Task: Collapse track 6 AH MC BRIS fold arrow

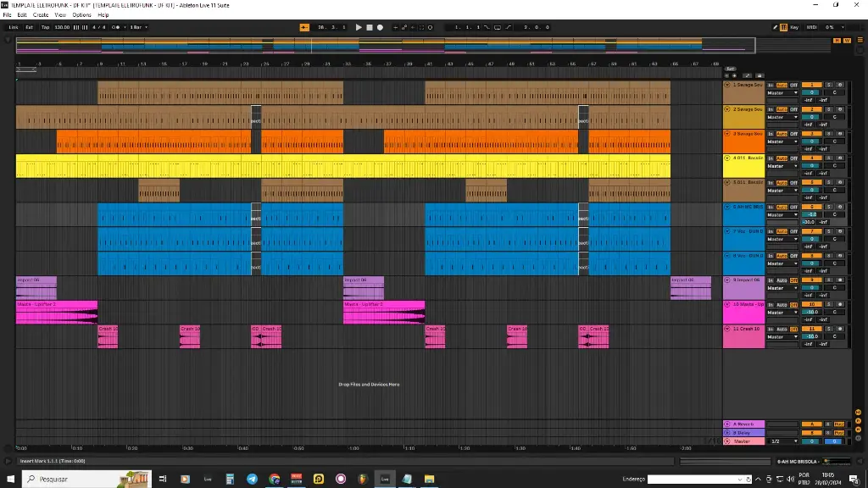Action: click(727, 207)
